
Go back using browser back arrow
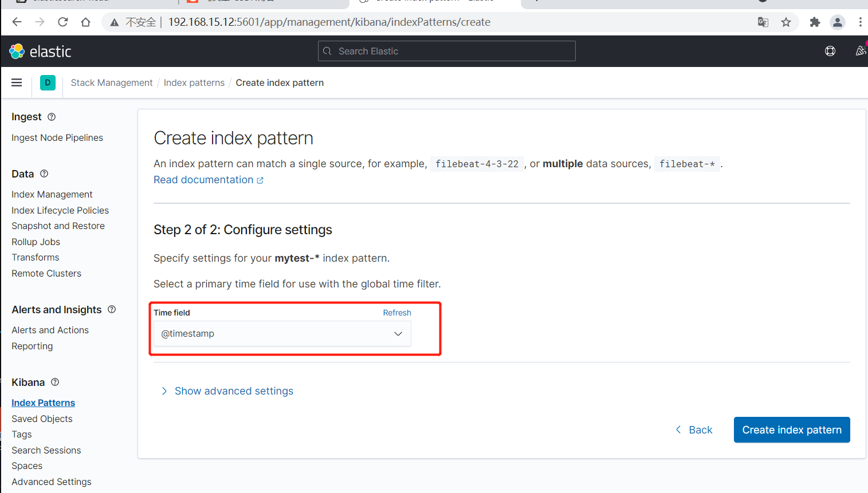point(17,22)
